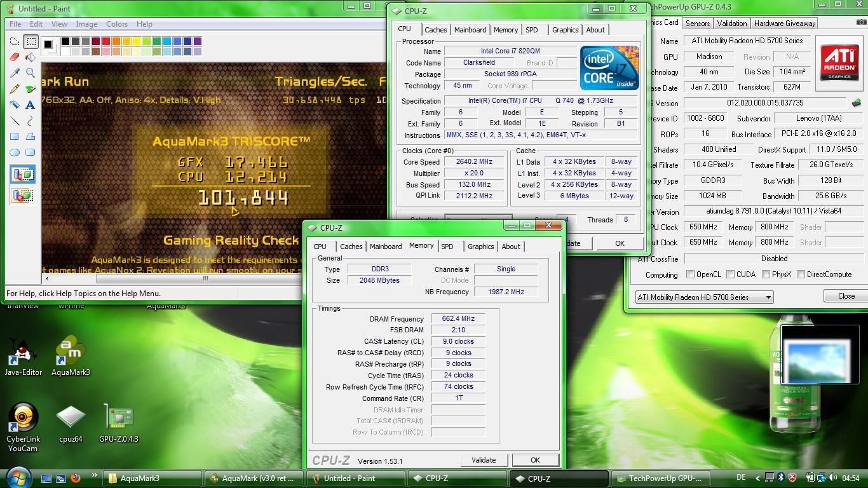Image resolution: width=868 pixels, height=488 pixels.
Task: Show hidden system tray icons arrow
Action: click(757, 478)
